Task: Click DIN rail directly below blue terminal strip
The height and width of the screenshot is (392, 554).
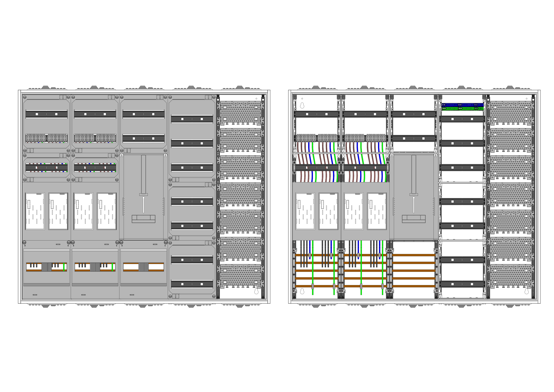Action: click(x=462, y=119)
